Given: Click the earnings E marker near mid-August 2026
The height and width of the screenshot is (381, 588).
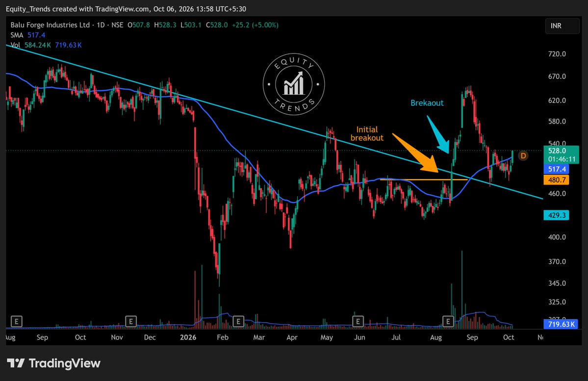Looking at the screenshot, I should coord(448,321).
